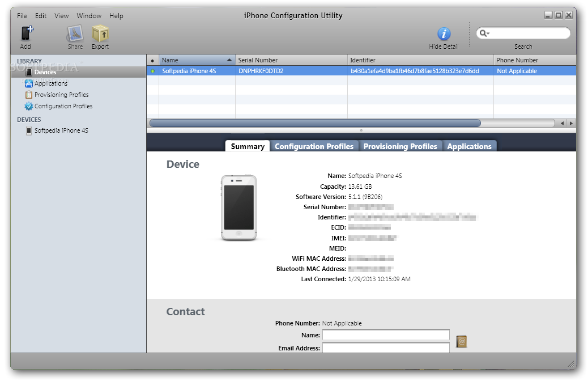
Task: Open the Edit menu
Action: coord(41,16)
